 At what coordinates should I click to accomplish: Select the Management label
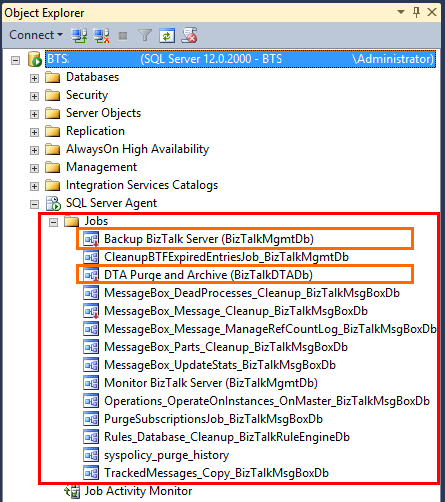coord(101,167)
